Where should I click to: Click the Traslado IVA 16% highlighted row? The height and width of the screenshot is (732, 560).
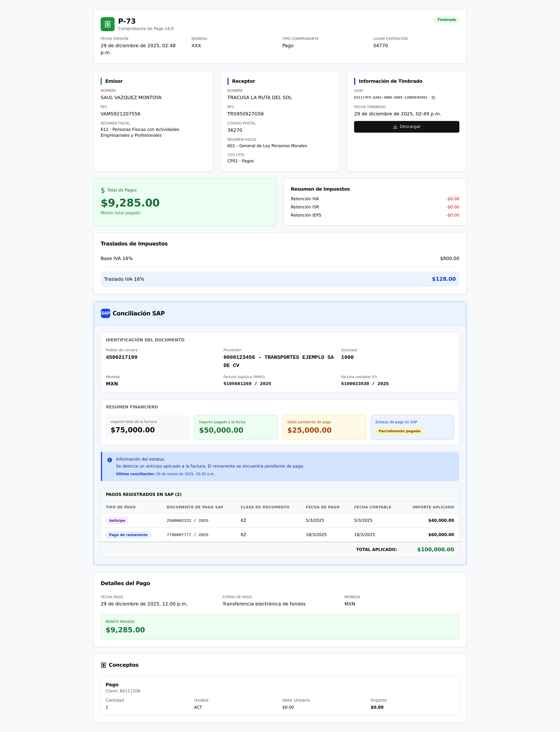pyautogui.click(x=280, y=279)
